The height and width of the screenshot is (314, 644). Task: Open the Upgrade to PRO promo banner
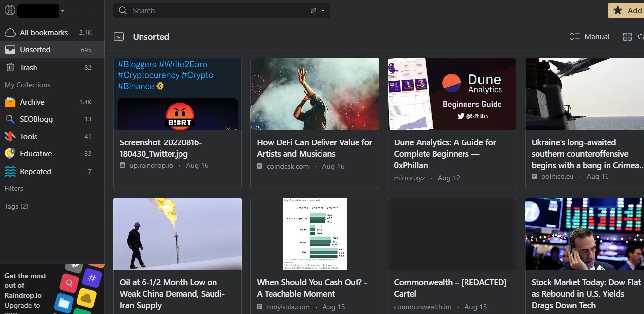pos(52,289)
